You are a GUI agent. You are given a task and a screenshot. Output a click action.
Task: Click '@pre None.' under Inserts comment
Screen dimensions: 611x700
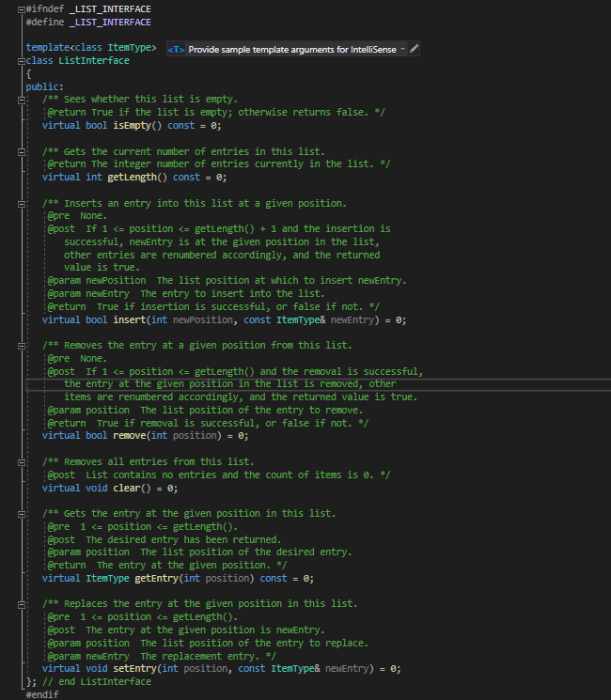pos(77,215)
